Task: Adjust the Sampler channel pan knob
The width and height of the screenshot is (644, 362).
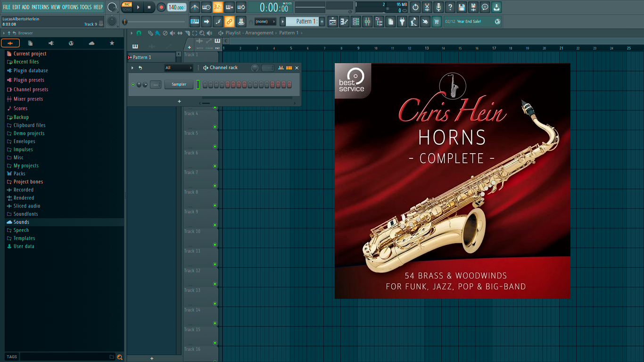Action: point(139,84)
